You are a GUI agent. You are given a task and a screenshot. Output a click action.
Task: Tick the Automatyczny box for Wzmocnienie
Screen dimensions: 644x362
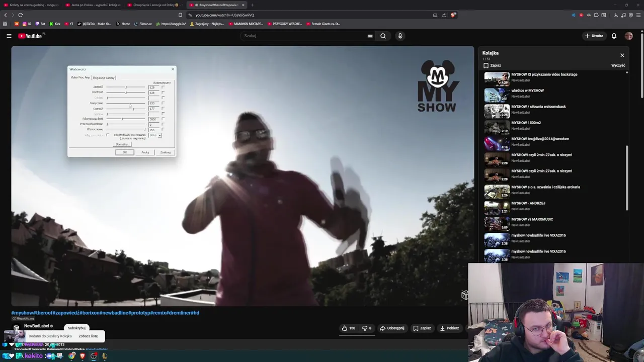pyautogui.click(x=163, y=130)
